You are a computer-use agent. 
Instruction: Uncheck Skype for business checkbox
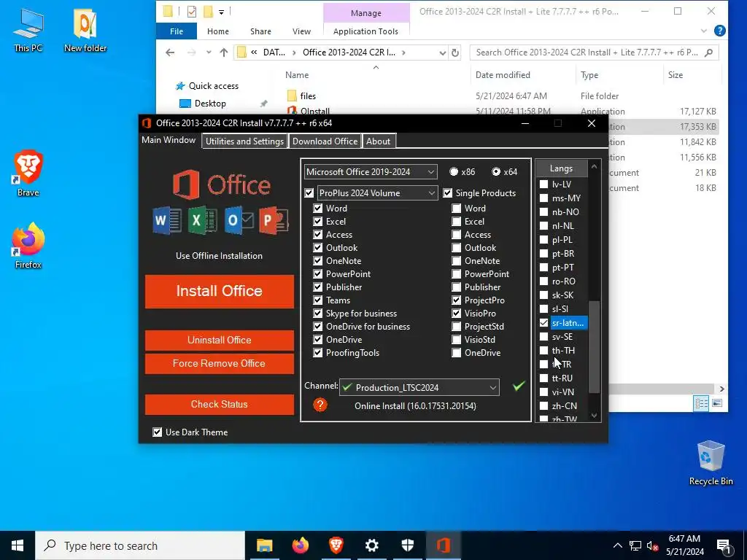(318, 314)
